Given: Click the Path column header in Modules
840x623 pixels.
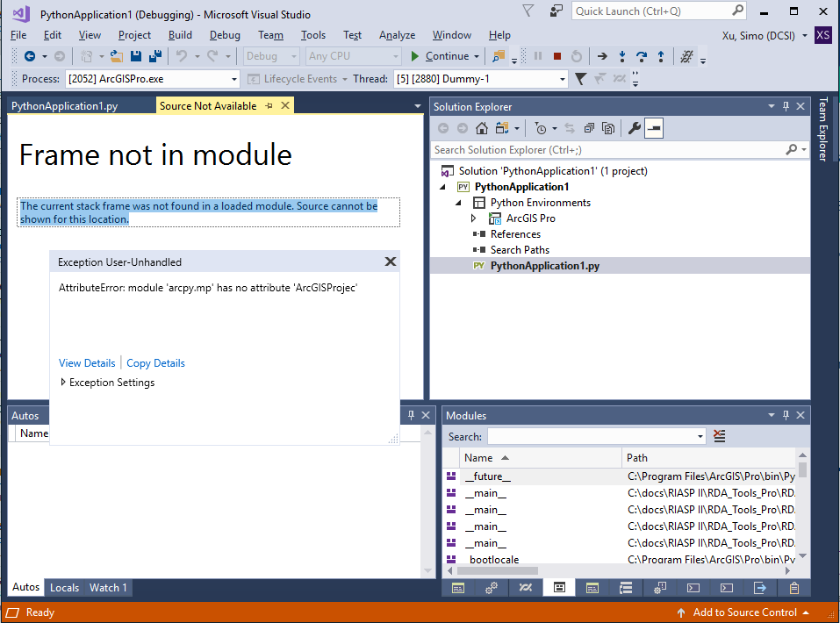Looking at the screenshot, I should click(710, 458).
